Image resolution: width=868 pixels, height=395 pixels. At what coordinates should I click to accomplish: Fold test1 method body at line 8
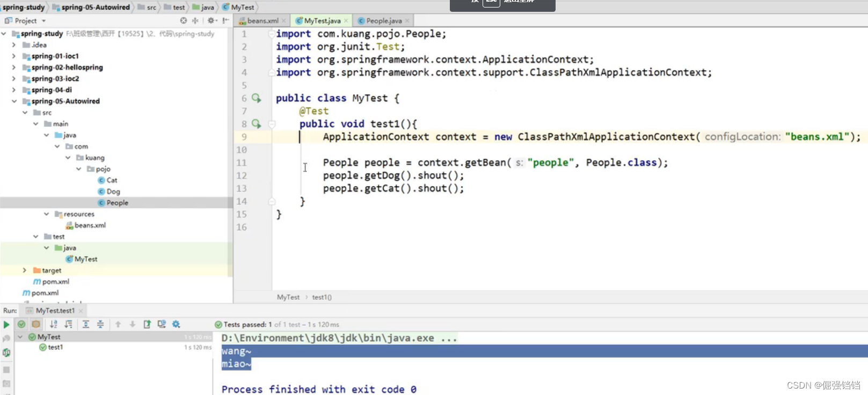pyautogui.click(x=272, y=124)
